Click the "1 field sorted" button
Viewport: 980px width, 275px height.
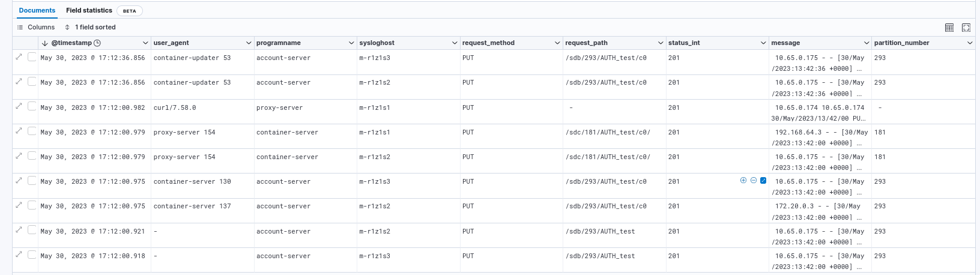90,28
